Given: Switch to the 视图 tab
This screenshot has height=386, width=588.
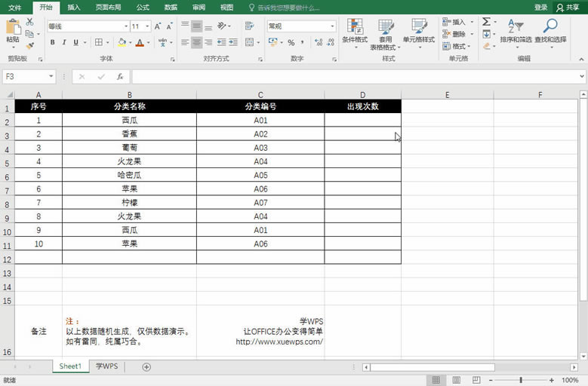Looking at the screenshot, I should 226,8.
